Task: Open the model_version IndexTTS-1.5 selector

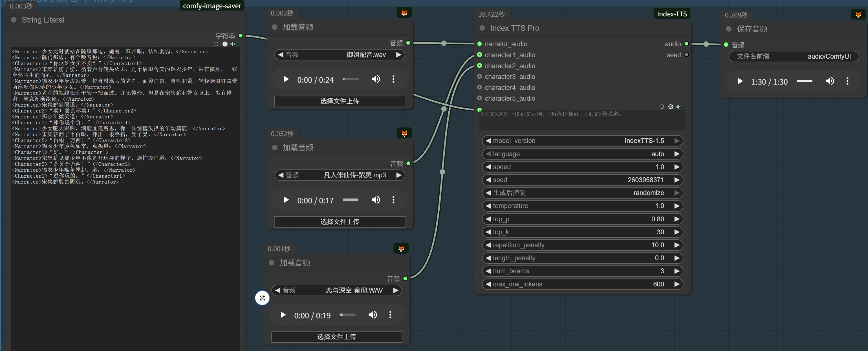Action: click(582, 141)
